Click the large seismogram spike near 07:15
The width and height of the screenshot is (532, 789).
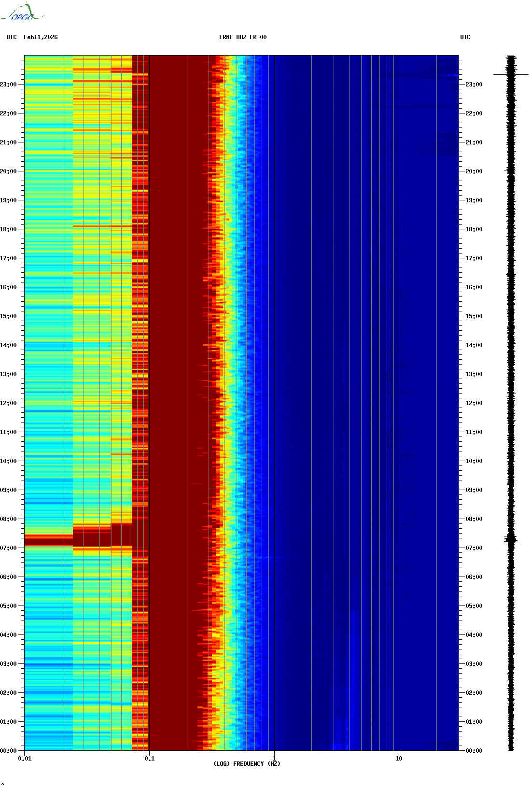[511, 539]
